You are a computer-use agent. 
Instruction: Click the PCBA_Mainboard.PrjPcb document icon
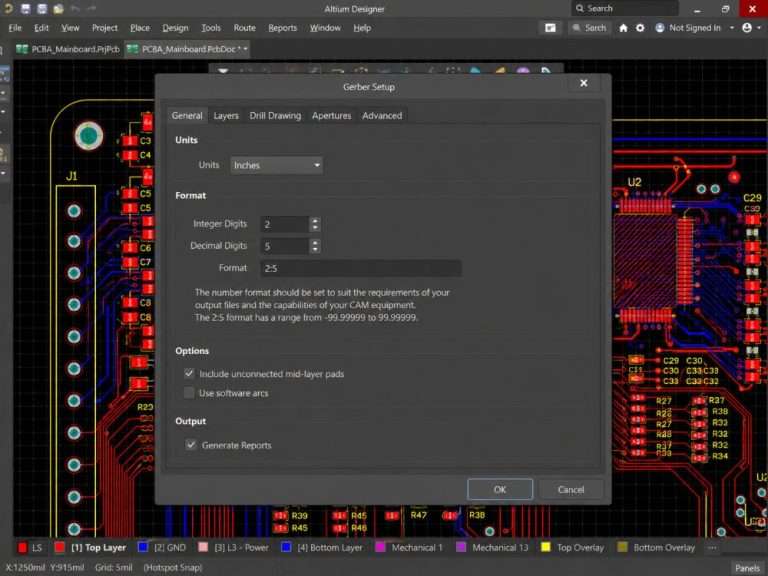[x=22, y=49]
